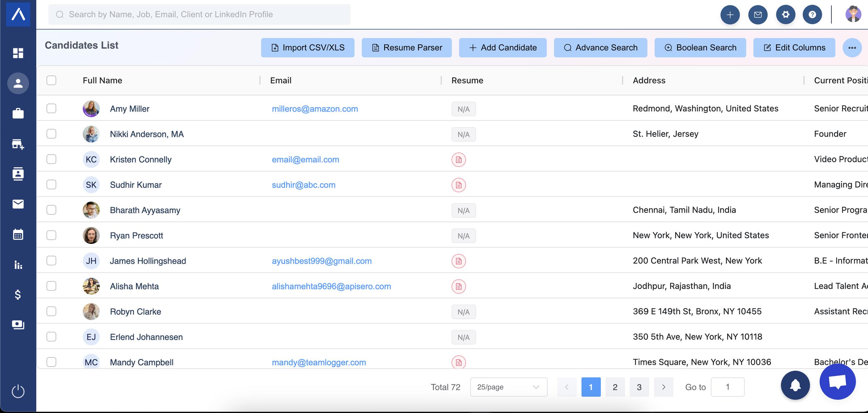Open the three-dots more options menu
The height and width of the screenshot is (413, 868).
[852, 48]
